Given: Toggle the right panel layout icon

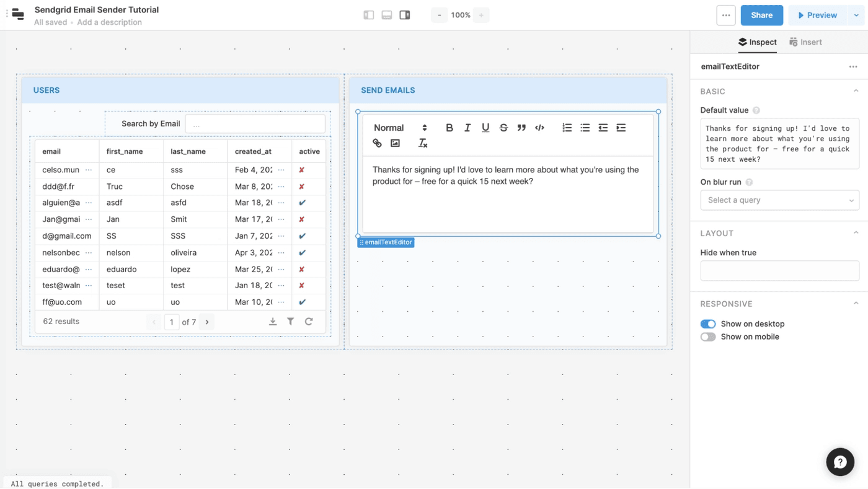Looking at the screenshot, I should point(405,15).
